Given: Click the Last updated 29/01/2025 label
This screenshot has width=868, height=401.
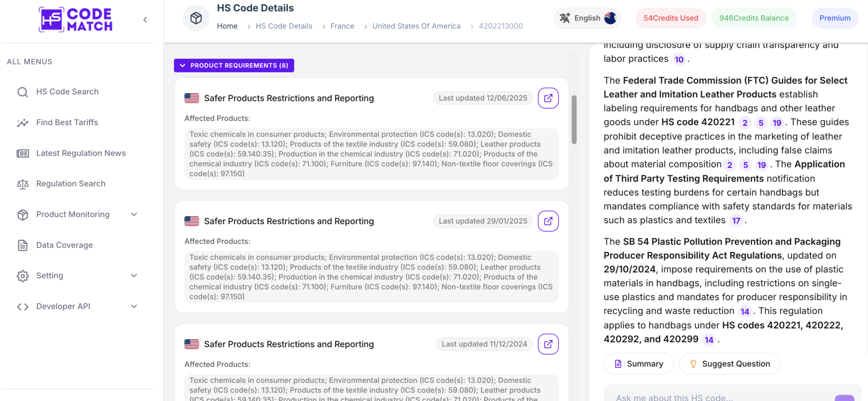Looking at the screenshot, I should tap(483, 221).
